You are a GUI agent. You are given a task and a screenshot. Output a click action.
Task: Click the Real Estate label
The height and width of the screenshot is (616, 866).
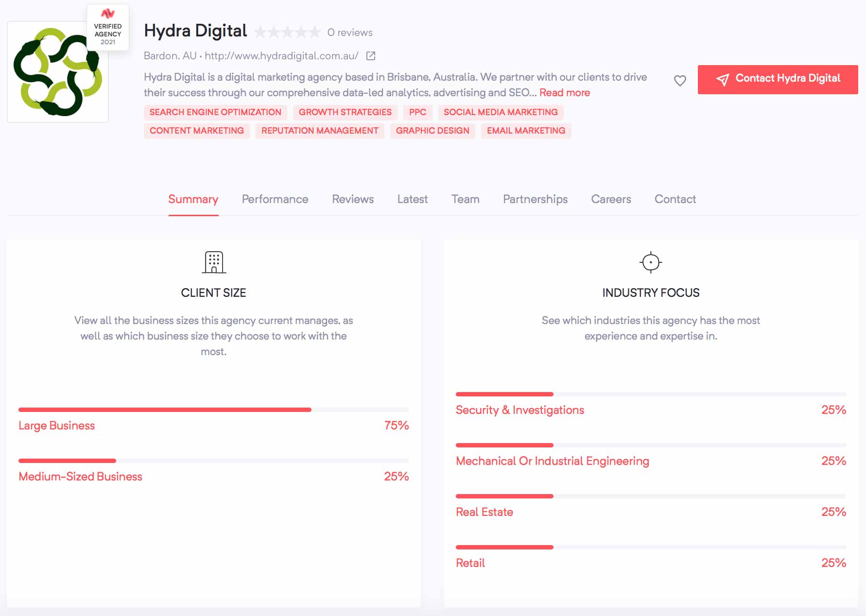485,512
